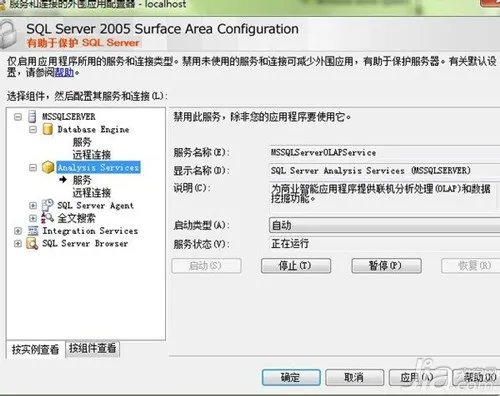Collapse the MSSQLSERVER tree node
Image resolution: width=500 pixels, height=396 pixels.
18,117
